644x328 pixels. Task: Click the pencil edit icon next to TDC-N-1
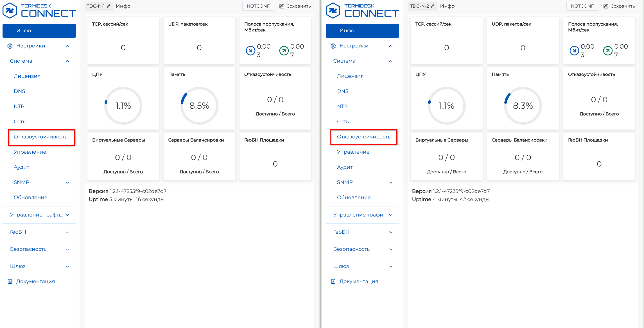(109, 6)
